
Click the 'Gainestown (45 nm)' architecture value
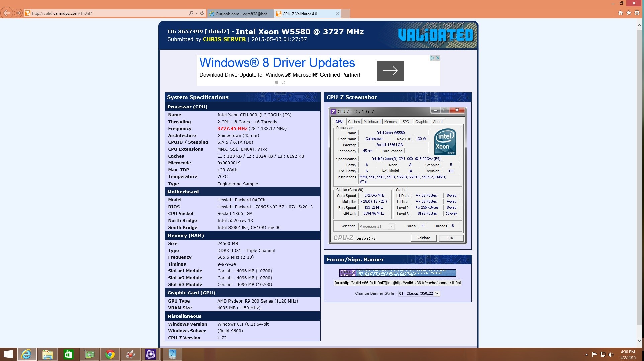click(238, 136)
